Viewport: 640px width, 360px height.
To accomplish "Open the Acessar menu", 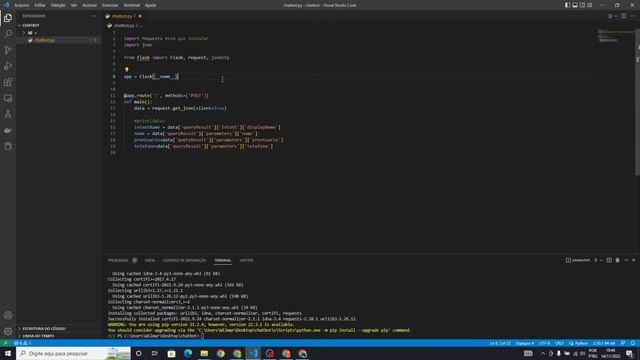I will [89, 5].
